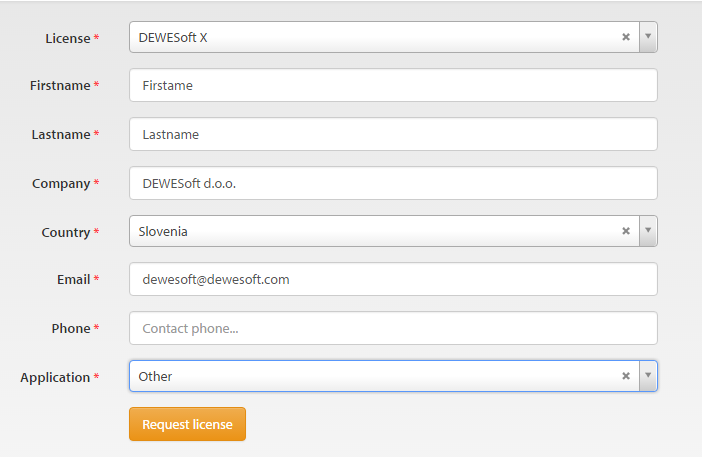Viewport: 702px width, 457px height.
Task: Clear the DEWESoft X license selection
Action: tap(626, 37)
